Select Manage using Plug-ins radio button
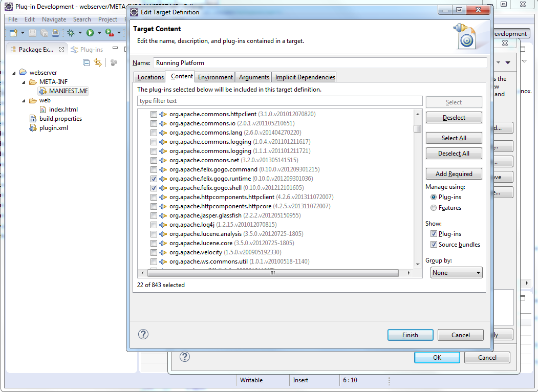This screenshot has height=392, width=538. (434, 197)
